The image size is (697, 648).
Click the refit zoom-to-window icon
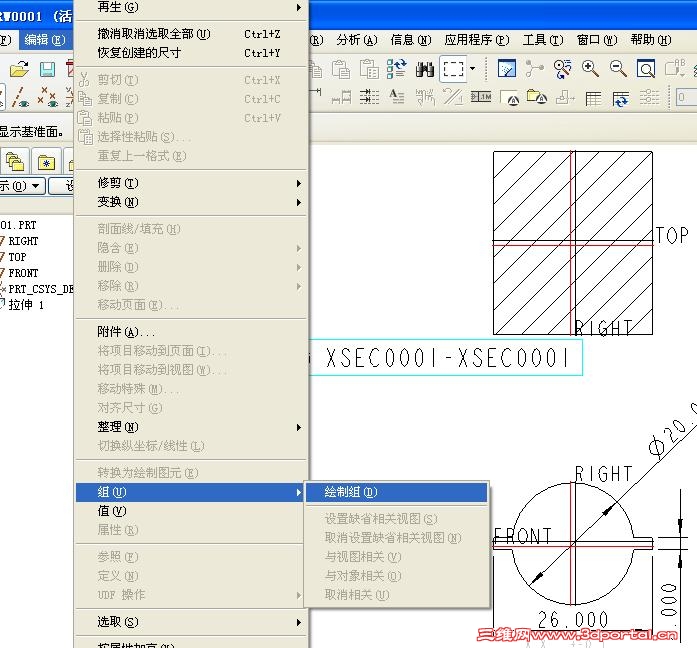tap(645, 69)
